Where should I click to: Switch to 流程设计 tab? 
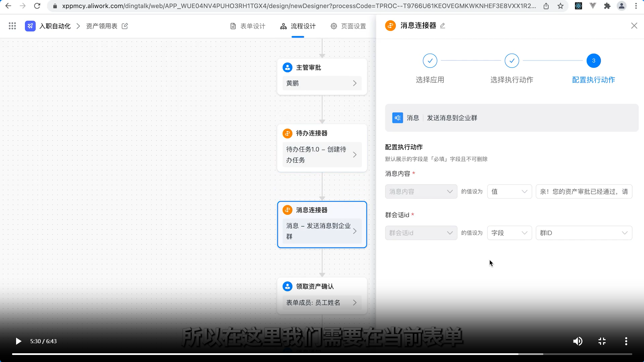click(x=298, y=26)
